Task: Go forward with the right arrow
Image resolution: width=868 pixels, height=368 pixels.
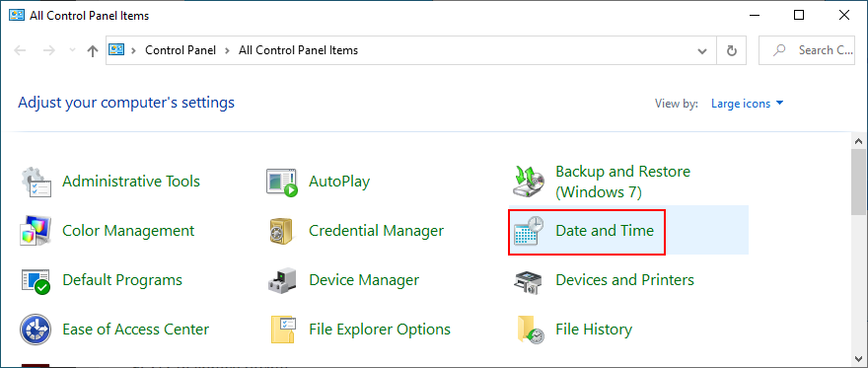Action: click(x=48, y=50)
